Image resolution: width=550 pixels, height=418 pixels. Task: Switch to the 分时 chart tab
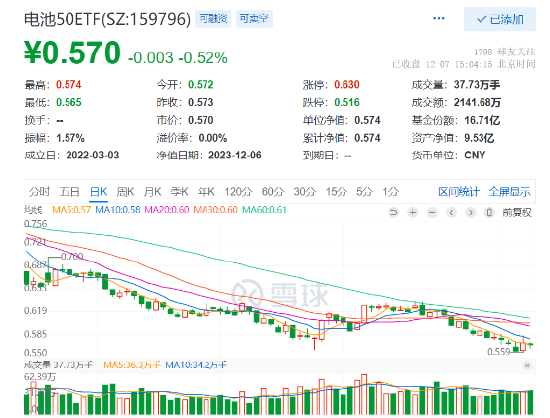(x=39, y=192)
